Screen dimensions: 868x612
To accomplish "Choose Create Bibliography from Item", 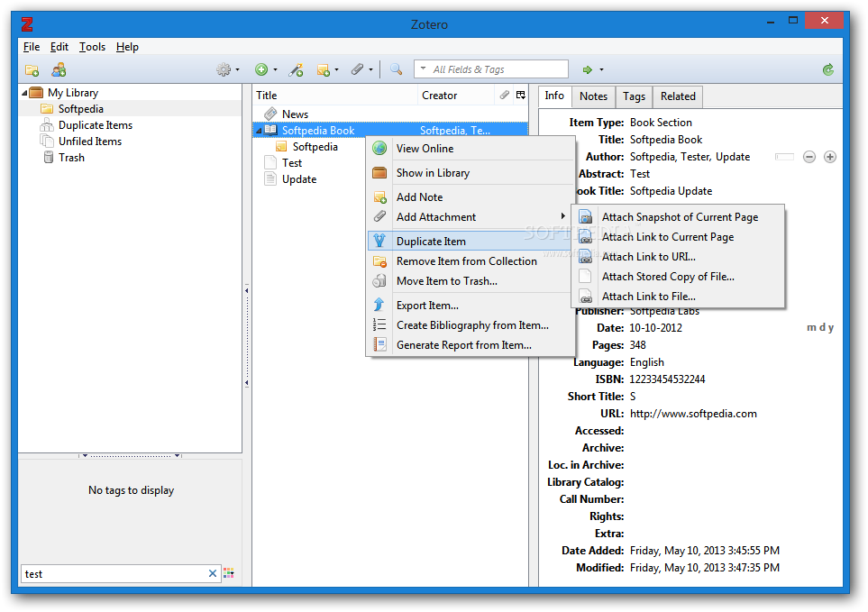I will click(471, 325).
